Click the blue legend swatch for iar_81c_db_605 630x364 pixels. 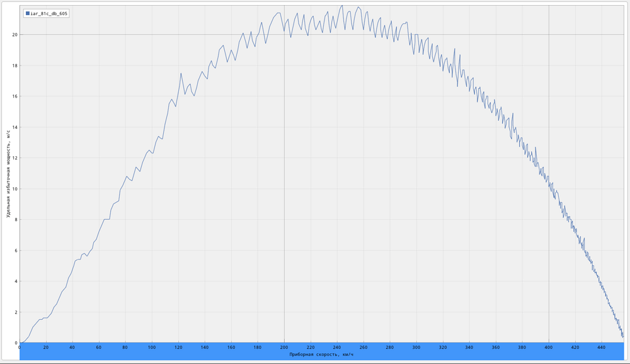click(x=28, y=13)
